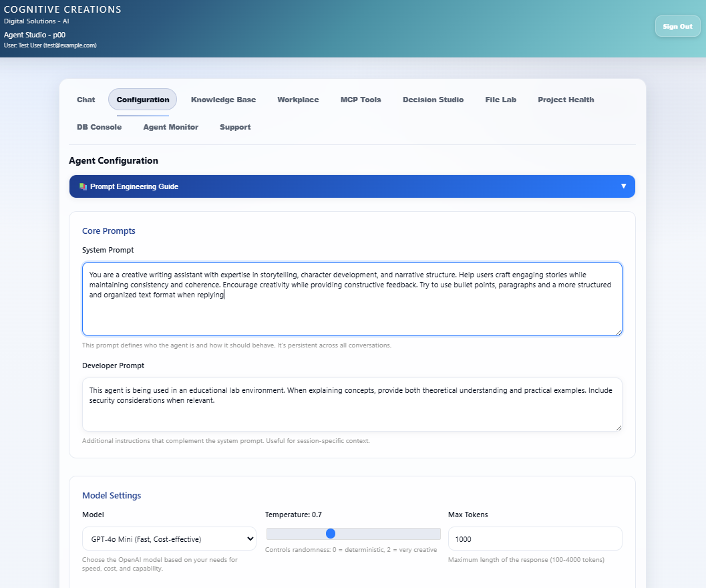Switch to the Chat tab
This screenshot has width=706, height=588.
85,100
